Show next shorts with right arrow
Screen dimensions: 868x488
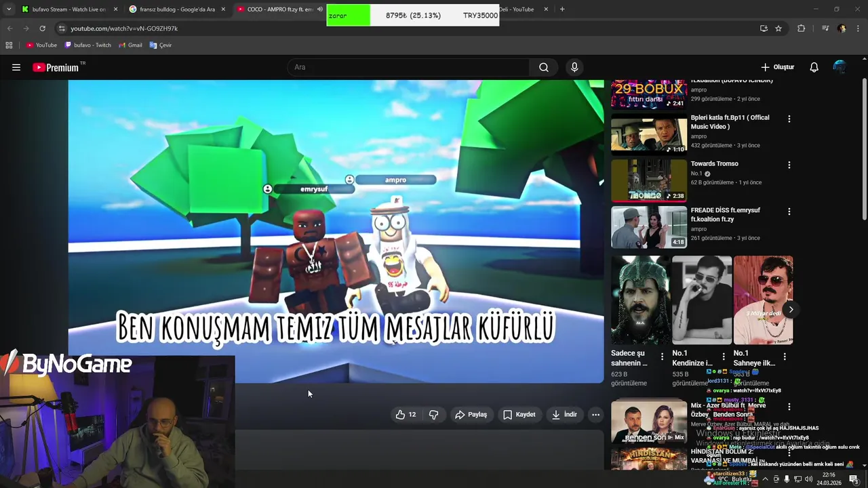[x=791, y=310]
